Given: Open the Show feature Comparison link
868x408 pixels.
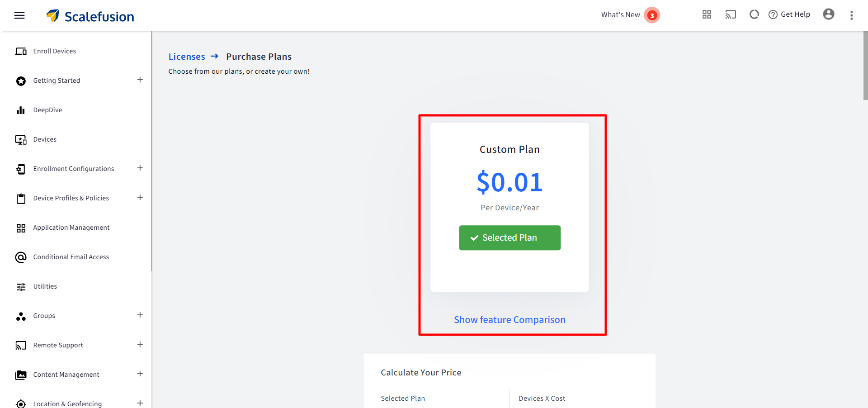Looking at the screenshot, I should coord(509,320).
